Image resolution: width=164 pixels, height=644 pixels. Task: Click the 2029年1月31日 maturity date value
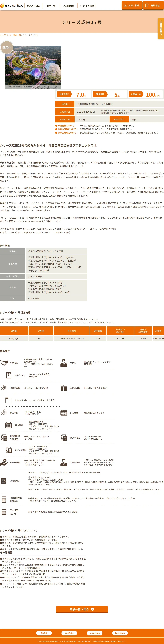coord(86,112)
